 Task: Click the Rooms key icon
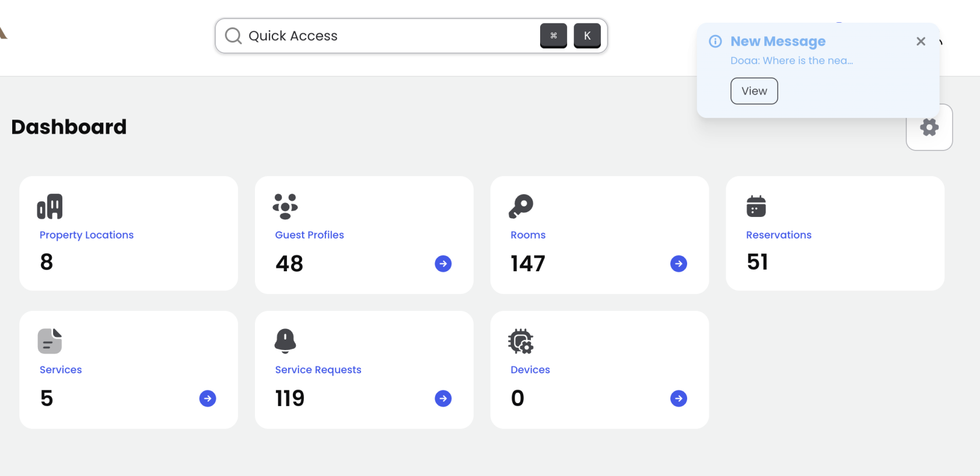click(x=521, y=206)
